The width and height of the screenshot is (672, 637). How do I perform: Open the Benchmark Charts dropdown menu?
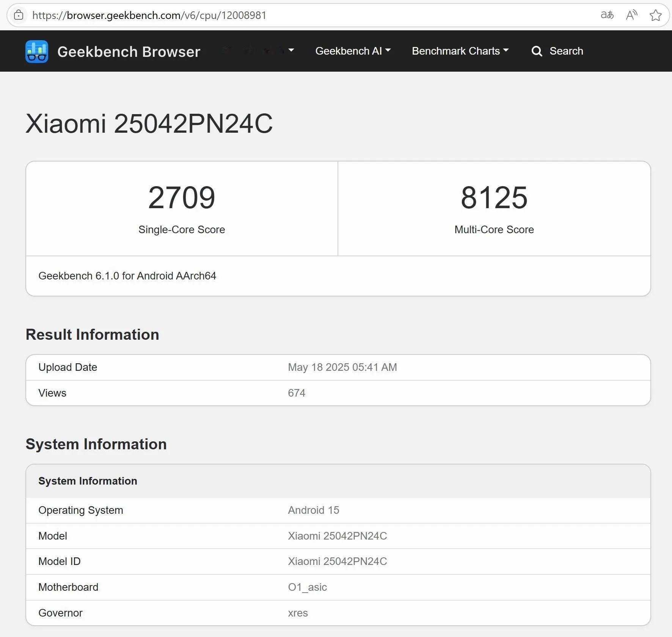[460, 51]
